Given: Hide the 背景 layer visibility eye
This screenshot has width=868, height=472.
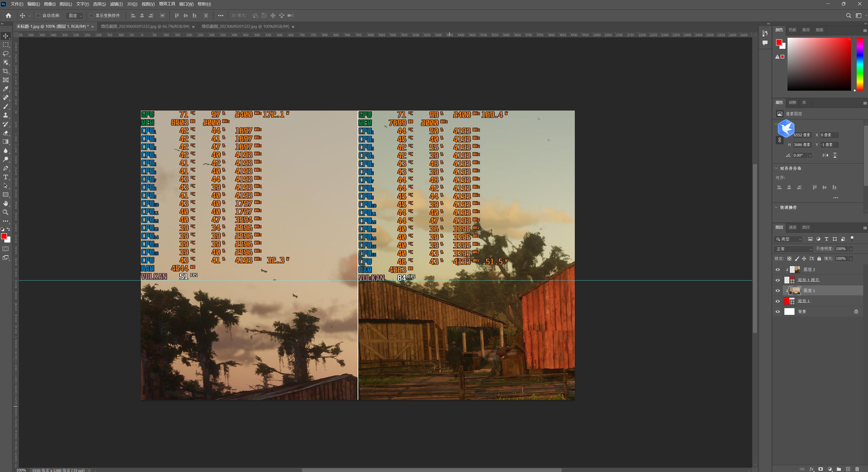Looking at the screenshot, I should coord(778,312).
